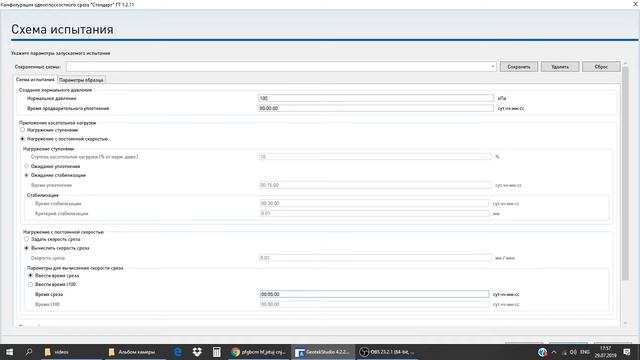Select 'Ожидание уплотнения' radio button

pyautogui.click(x=27, y=166)
